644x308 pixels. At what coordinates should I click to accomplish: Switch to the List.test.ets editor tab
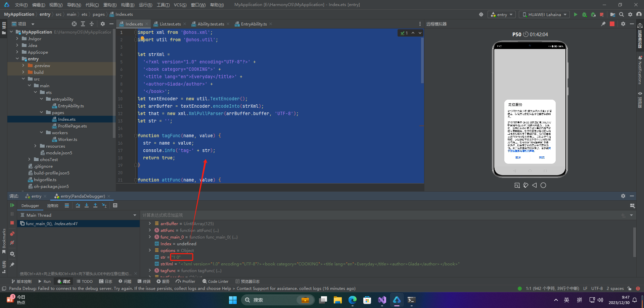170,24
